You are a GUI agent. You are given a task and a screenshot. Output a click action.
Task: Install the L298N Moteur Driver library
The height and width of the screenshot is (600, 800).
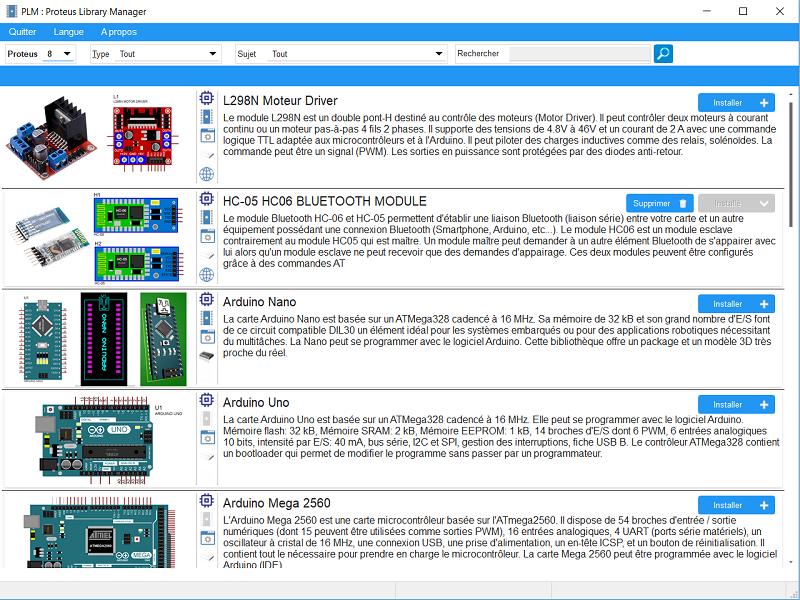tap(736, 103)
